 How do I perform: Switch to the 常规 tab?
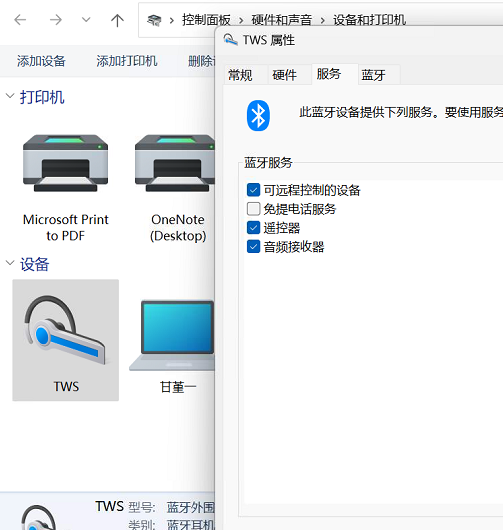coord(240,75)
